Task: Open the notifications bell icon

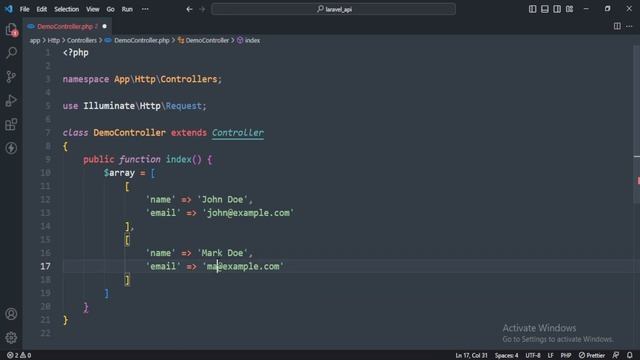Action: [630, 356]
